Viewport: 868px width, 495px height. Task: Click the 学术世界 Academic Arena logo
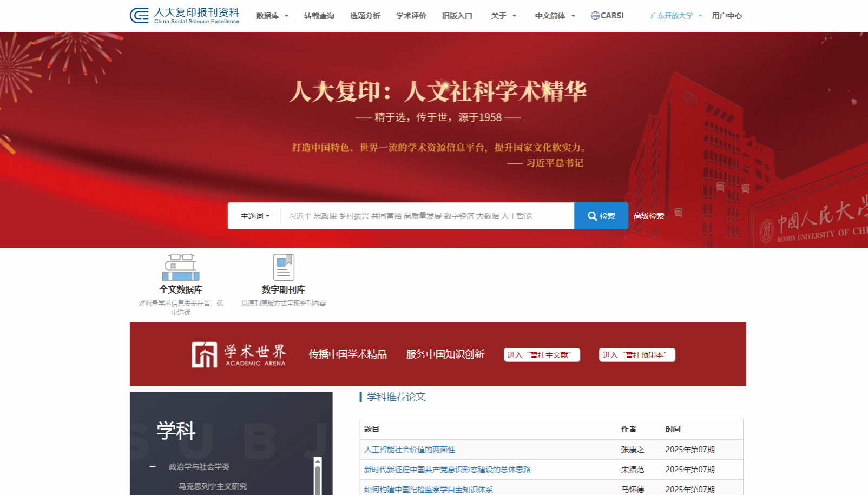click(239, 354)
